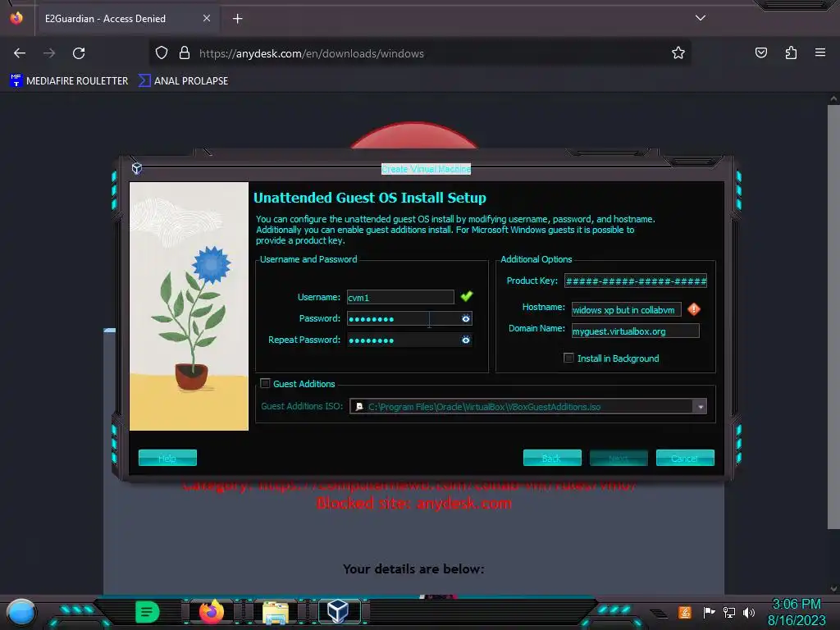Click the Hostname field
This screenshot has height=630, width=840.
[x=626, y=309]
